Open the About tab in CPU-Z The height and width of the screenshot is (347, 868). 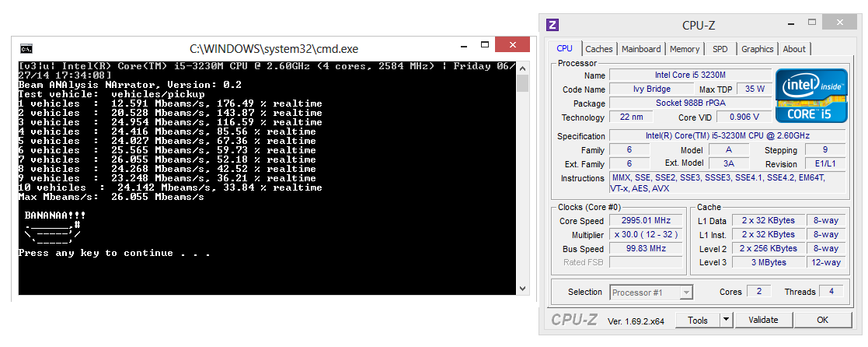tap(794, 49)
